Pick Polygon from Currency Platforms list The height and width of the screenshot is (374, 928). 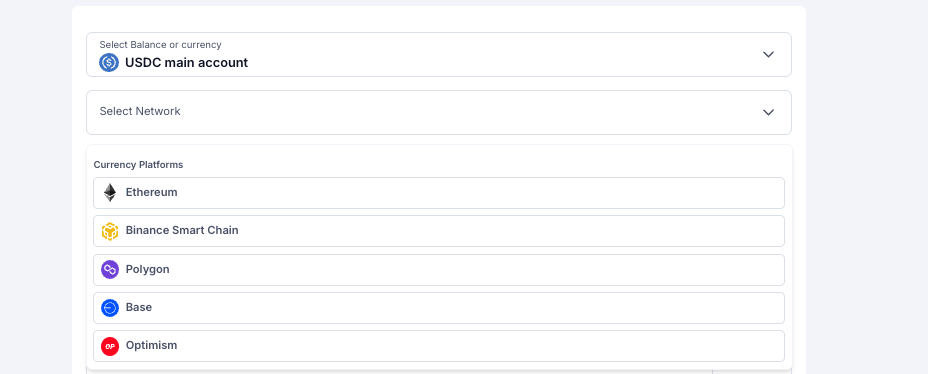coord(439,270)
